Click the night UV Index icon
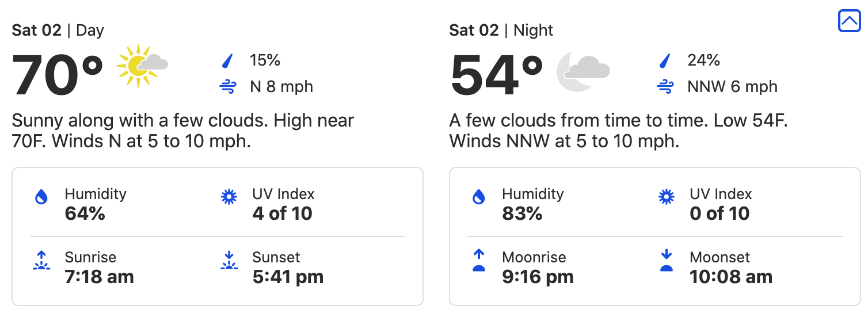Screen dimensions: 868x313 point(667,197)
